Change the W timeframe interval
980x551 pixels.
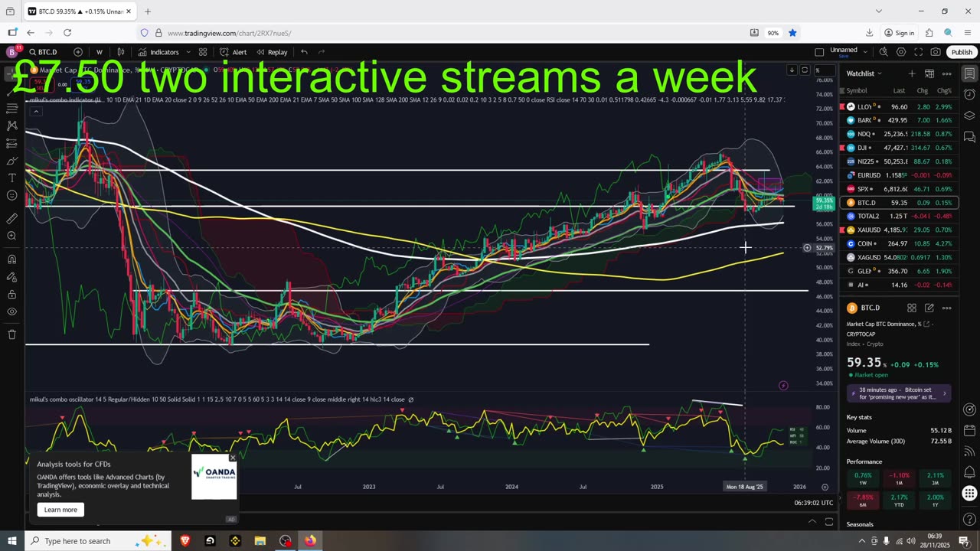tap(99, 52)
